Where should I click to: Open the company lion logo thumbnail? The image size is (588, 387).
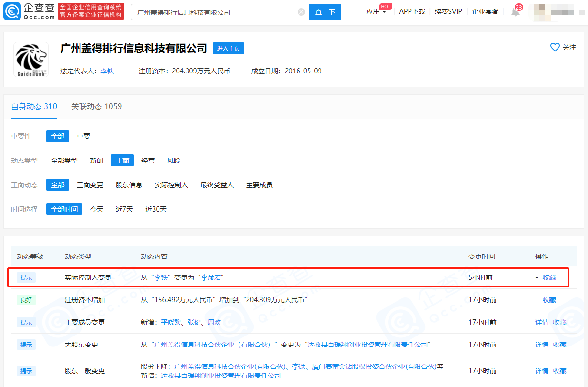pos(31,60)
